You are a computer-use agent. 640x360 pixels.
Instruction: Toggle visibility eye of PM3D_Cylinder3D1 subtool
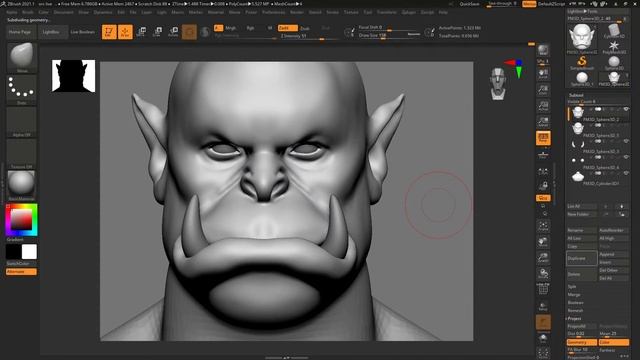626,173
